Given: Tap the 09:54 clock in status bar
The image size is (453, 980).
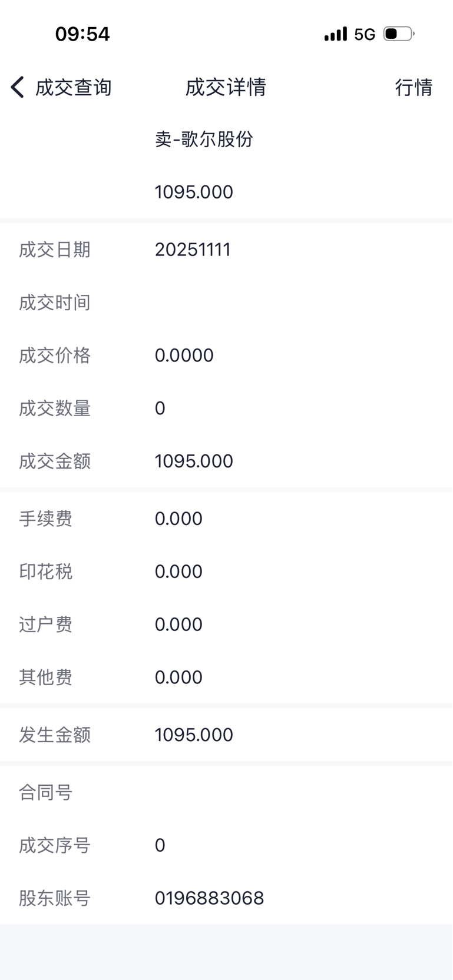Looking at the screenshot, I should coord(82,34).
